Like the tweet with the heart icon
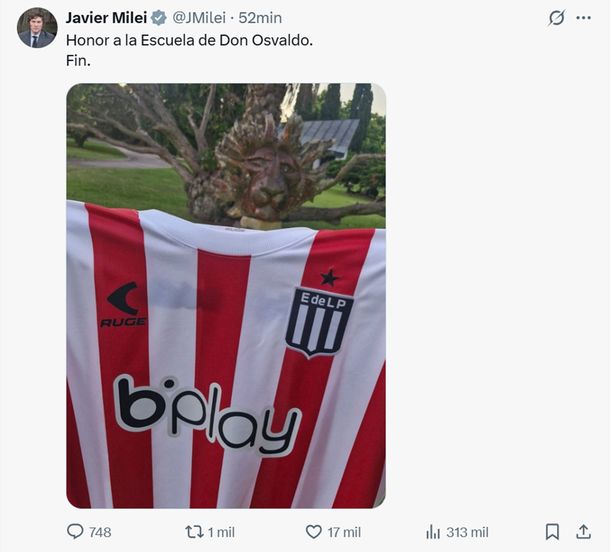Image resolution: width=610 pixels, height=552 pixels. (x=314, y=532)
